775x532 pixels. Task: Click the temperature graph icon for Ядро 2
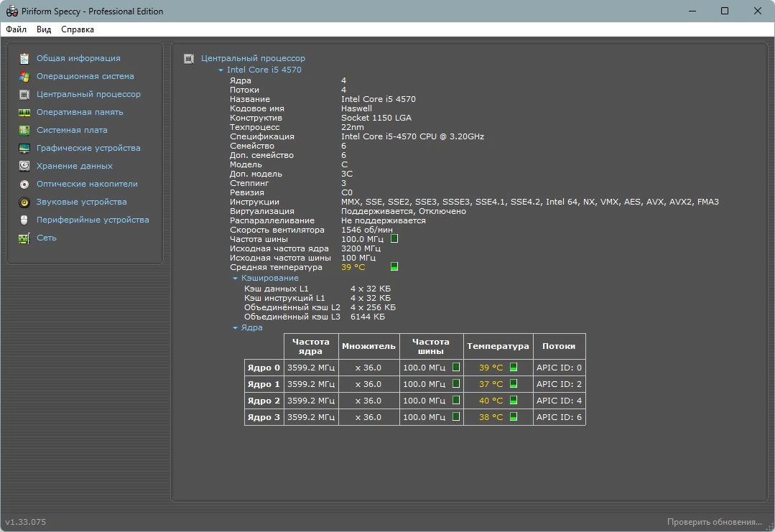click(514, 400)
